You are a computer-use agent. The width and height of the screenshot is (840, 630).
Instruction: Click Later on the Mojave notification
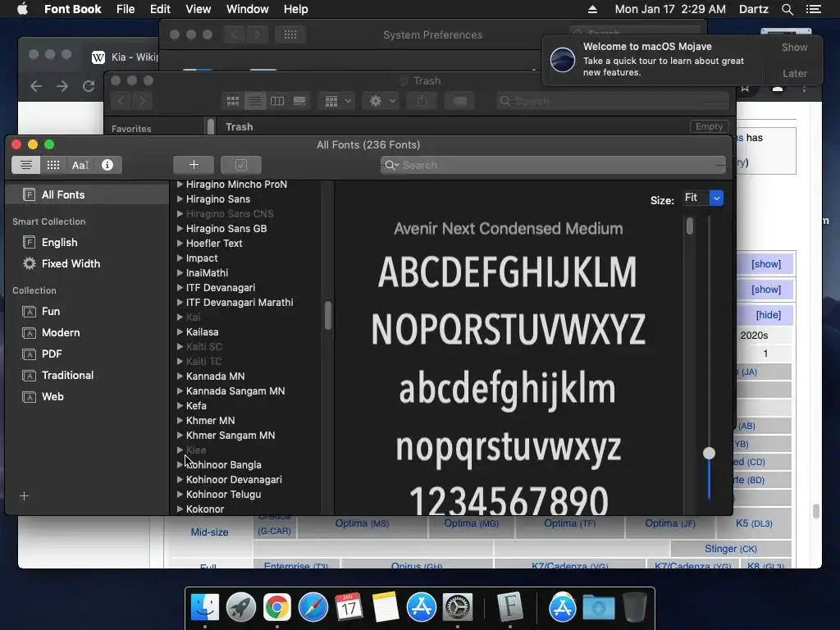click(x=794, y=73)
